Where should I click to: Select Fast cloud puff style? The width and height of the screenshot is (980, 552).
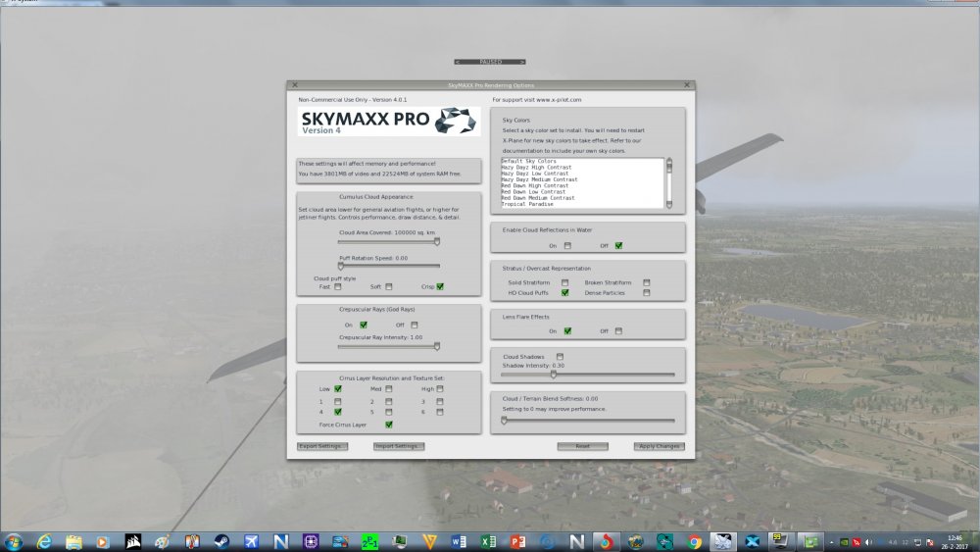tap(337, 287)
